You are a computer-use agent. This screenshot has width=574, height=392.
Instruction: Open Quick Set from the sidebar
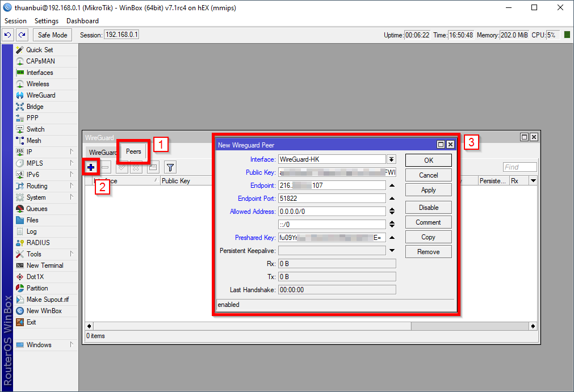click(39, 50)
